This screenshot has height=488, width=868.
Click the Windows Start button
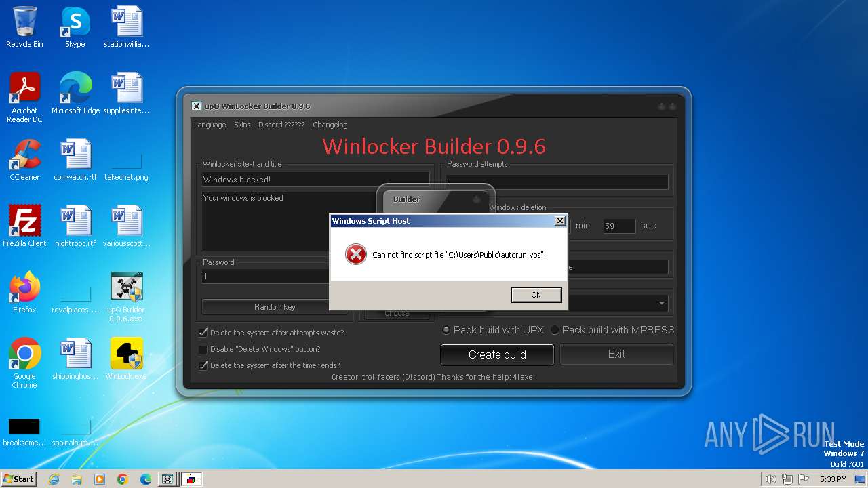[18, 479]
